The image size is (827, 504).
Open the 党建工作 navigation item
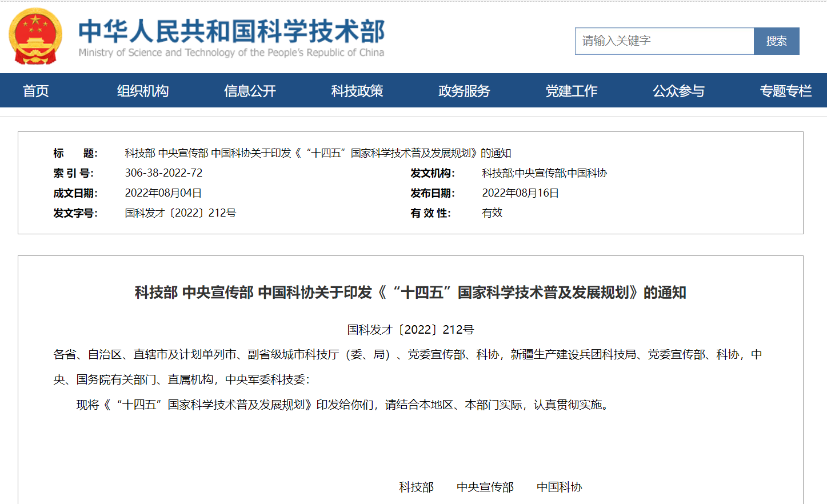pos(572,91)
